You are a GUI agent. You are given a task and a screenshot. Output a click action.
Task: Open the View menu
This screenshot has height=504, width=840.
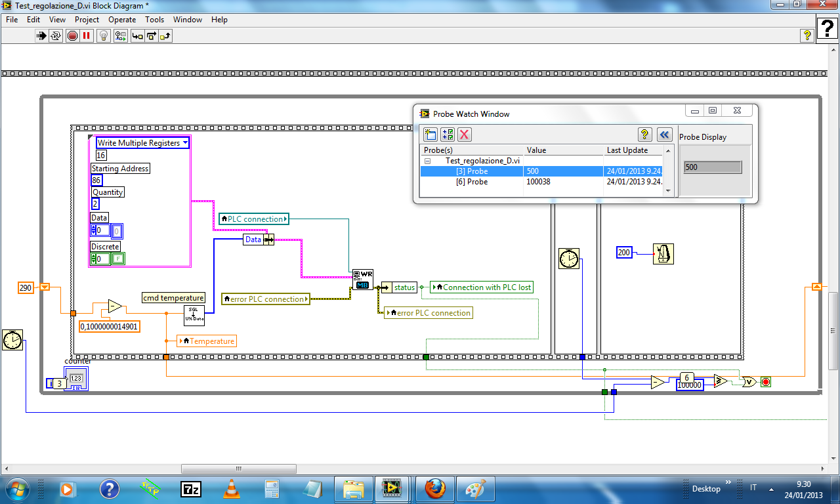pyautogui.click(x=58, y=20)
